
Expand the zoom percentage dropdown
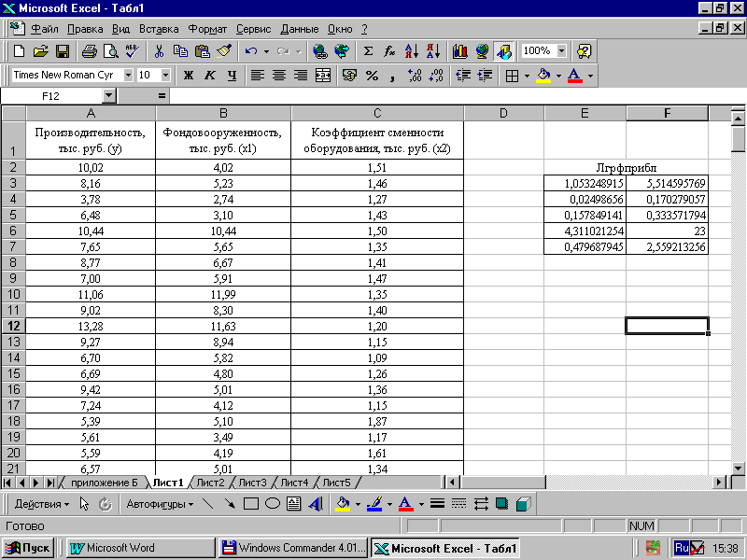pos(562,51)
